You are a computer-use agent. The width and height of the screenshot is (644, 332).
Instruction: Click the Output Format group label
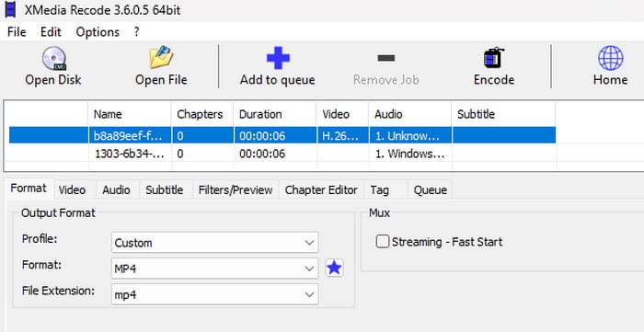(x=58, y=213)
